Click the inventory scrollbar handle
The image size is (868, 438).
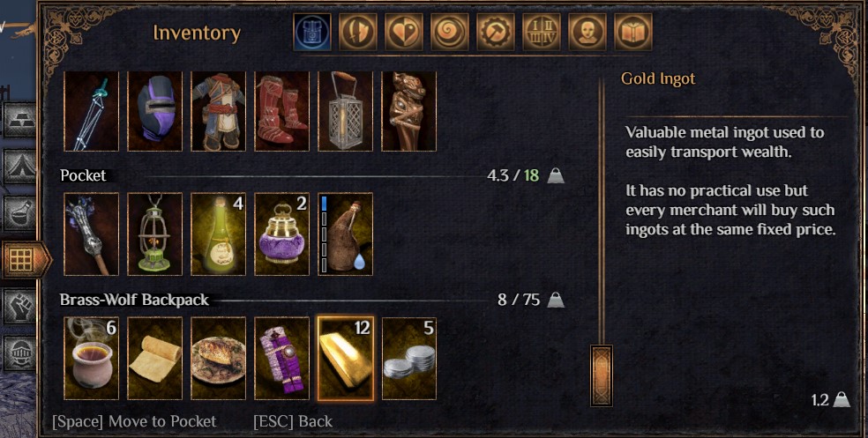pyautogui.click(x=602, y=375)
